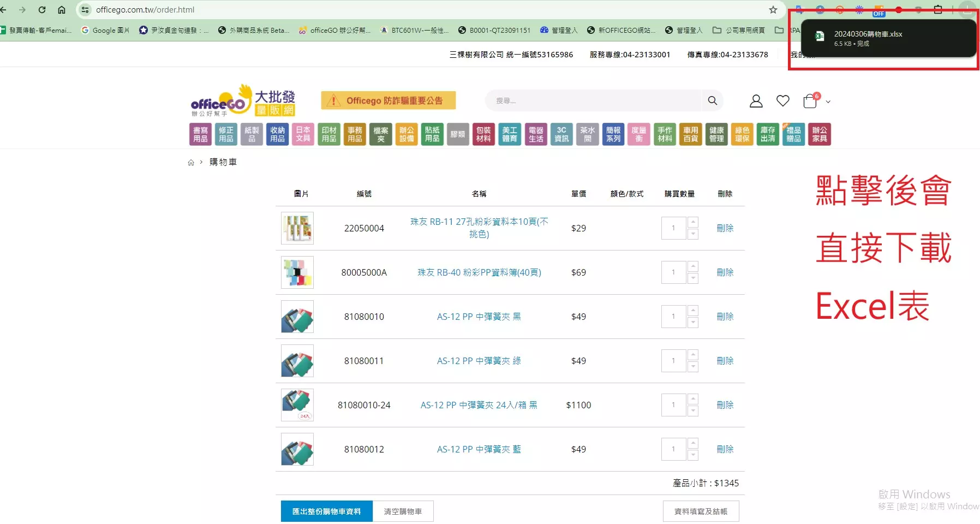Open the 事務用品 category tile
Viewport: 980px width, 524px height.
click(355, 134)
